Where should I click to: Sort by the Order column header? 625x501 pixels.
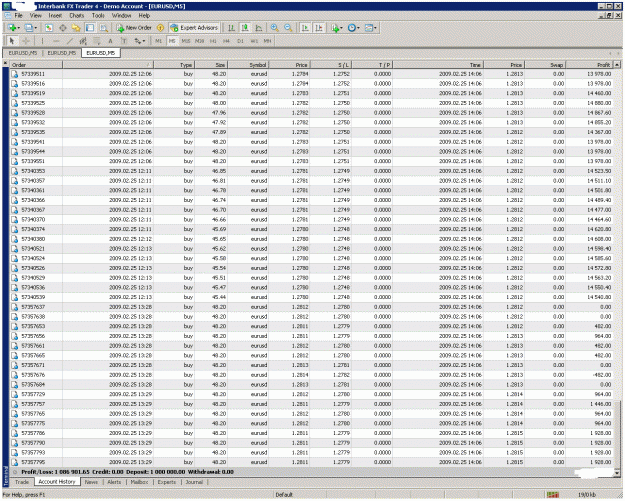click(36, 65)
